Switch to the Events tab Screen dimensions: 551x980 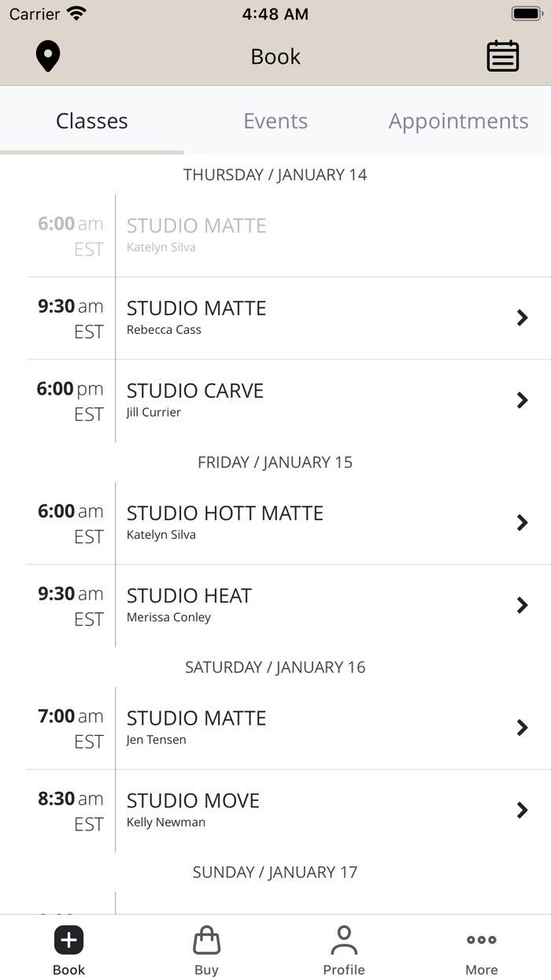pos(275,121)
